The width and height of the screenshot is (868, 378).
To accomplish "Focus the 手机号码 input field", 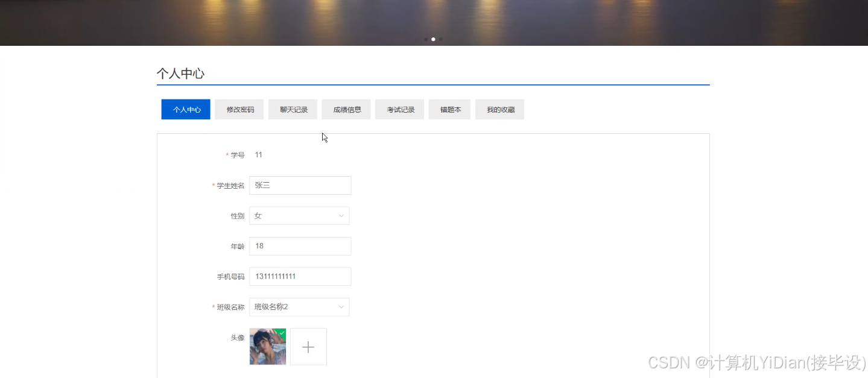I will (300, 277).
